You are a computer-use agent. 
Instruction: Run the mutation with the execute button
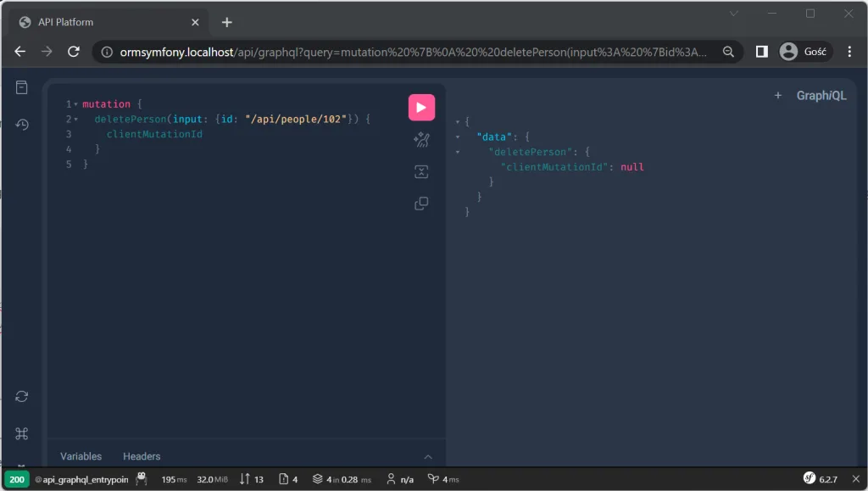tap(421, 108)
